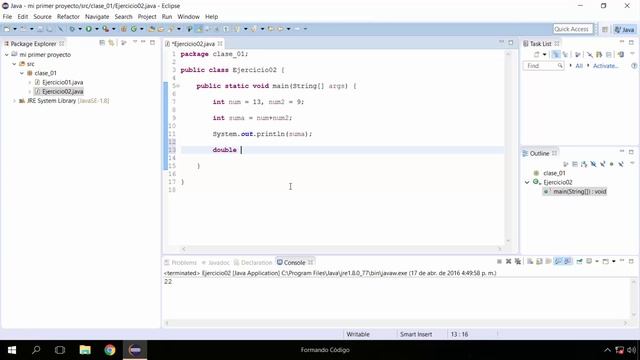Switch to the Console tab
This screenshot has width=640, height=360.
(294, 262)
